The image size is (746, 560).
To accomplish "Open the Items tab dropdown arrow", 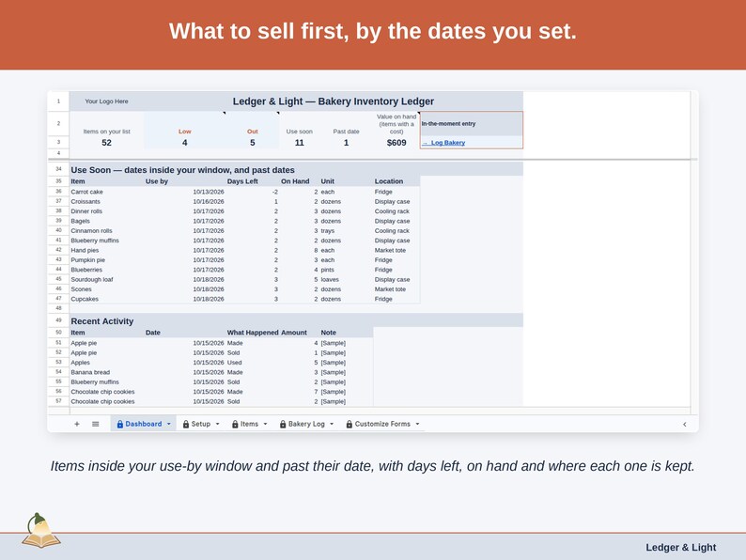I will pyautogui.click(x=265, y=424).
